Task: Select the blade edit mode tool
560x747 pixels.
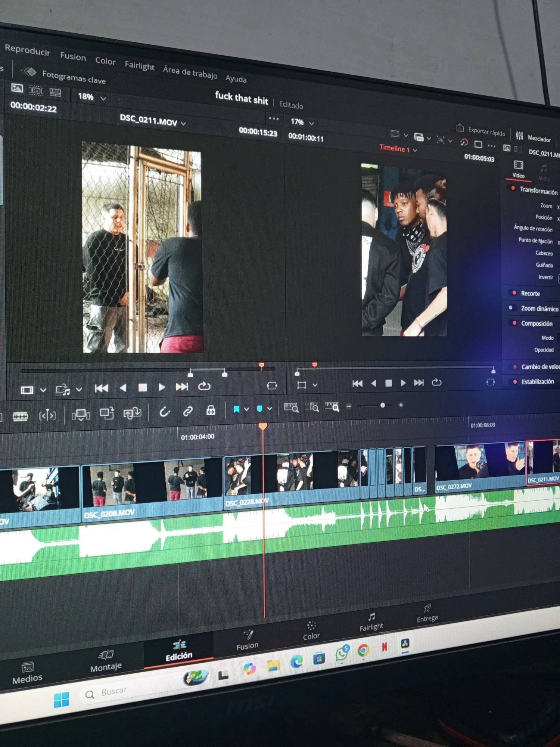Action: (20, 416)
